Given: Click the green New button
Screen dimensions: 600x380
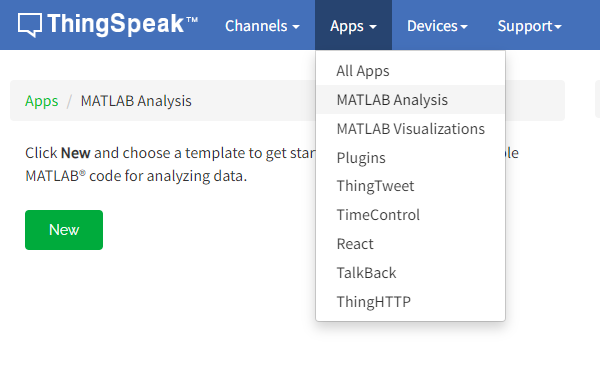Looking at the screenshot, I should coord(64,230).
